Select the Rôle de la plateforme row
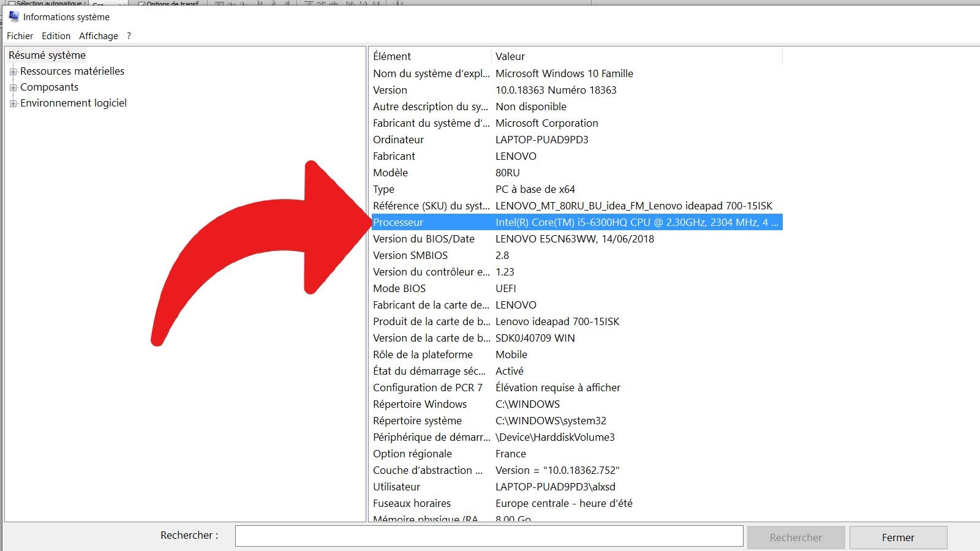This screenshot has width=980, height=551. 576,354
